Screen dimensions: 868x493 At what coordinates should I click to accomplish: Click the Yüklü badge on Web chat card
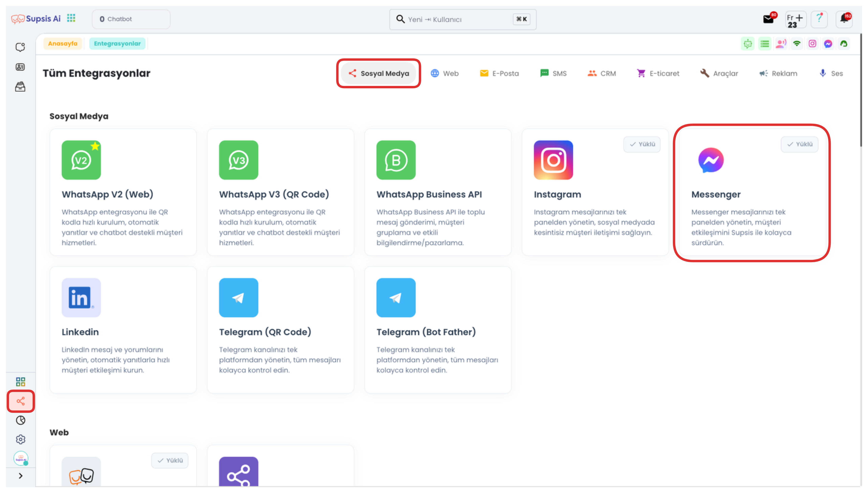point(170,461)
